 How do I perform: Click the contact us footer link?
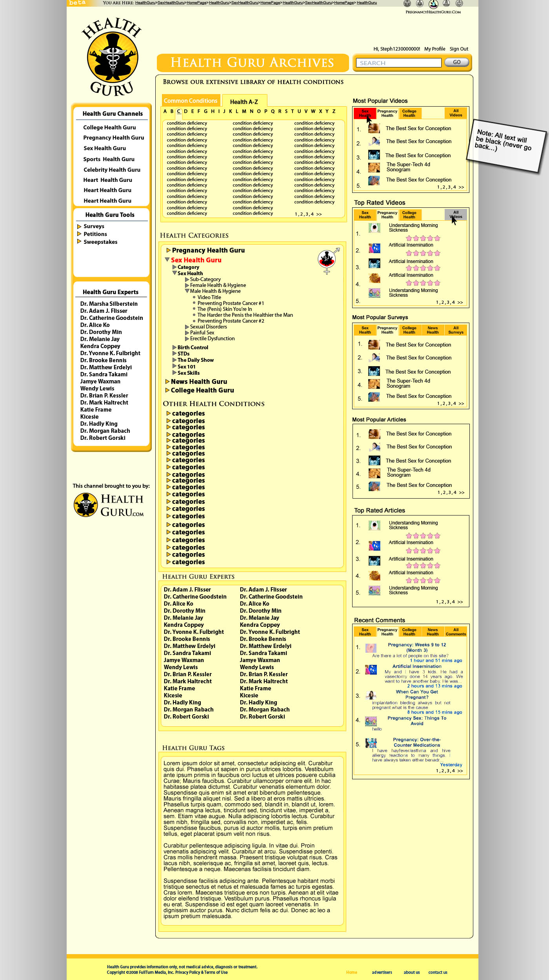pos(438,972)
